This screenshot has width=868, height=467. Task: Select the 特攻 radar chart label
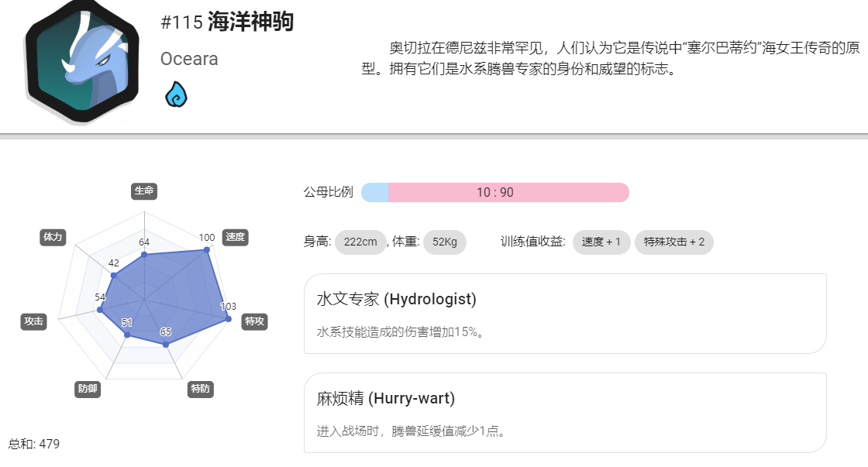tap(255, 321)
